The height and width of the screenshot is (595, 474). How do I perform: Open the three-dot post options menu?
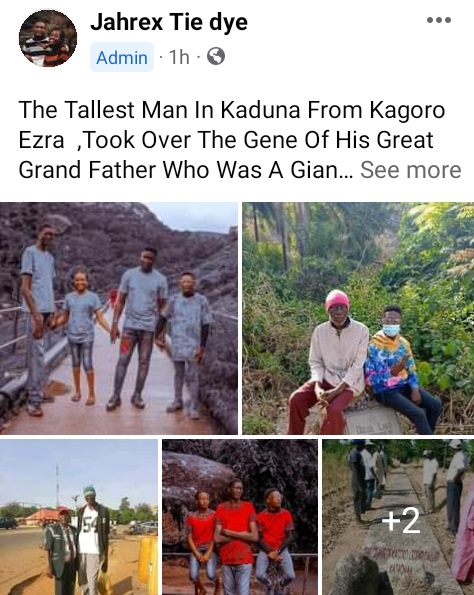(439, 20)
